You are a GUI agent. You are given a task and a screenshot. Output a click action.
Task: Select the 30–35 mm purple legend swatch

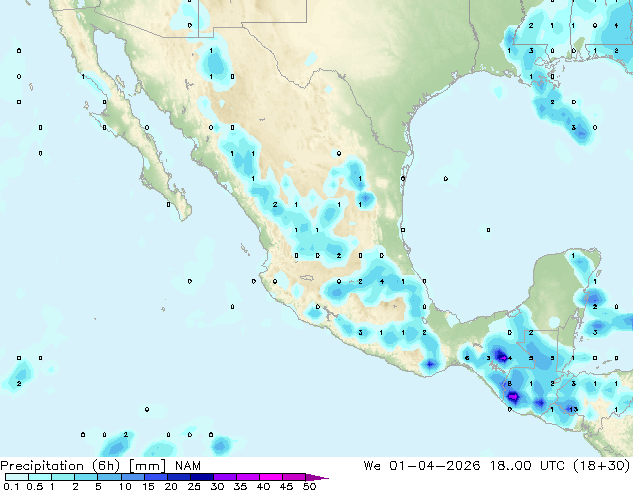pyautogui.click(x=224, y=477)
